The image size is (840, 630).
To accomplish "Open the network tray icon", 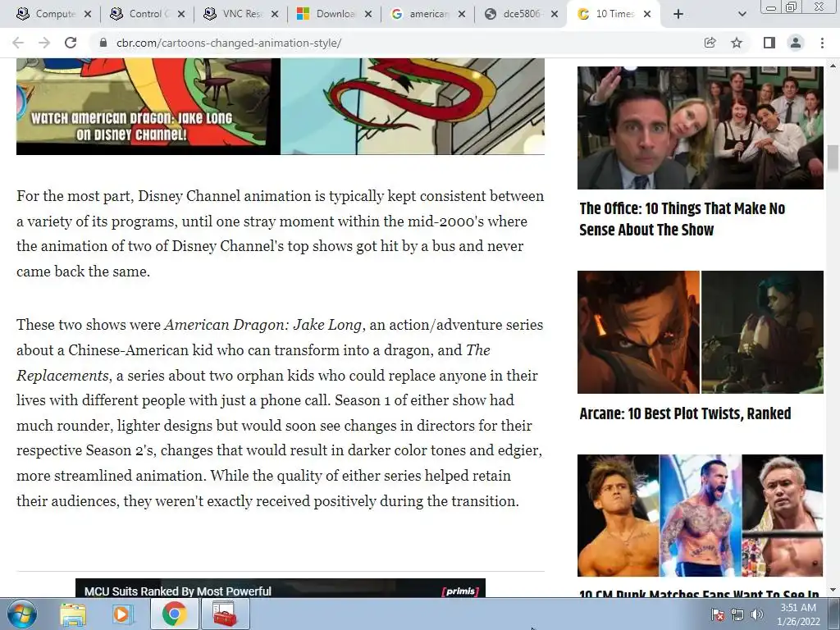I will pyautogui.click(x=737, y=614).
